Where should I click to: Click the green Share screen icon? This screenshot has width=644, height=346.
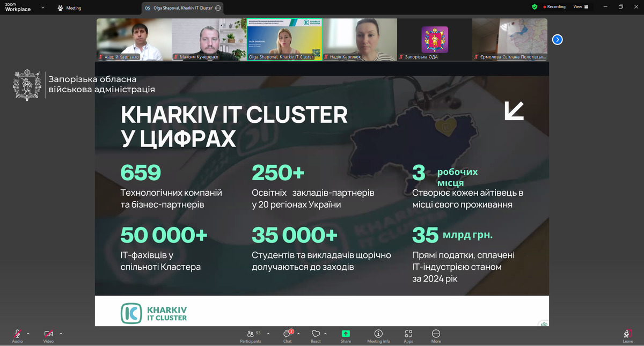pos(346,333)
